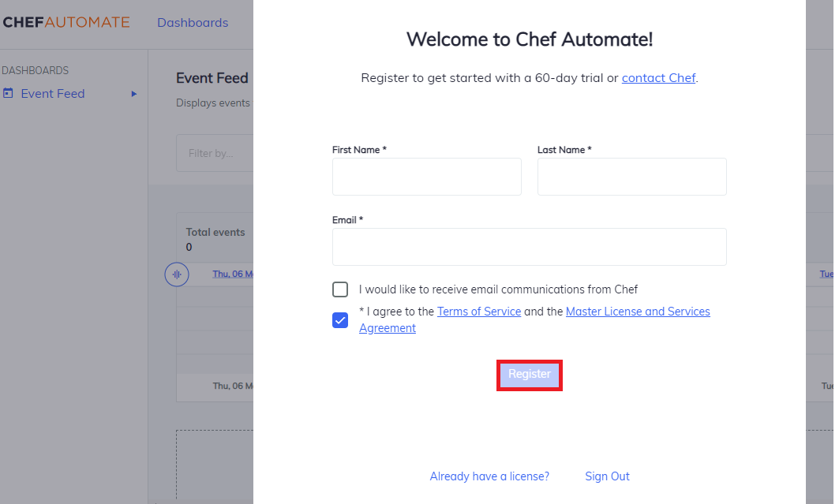Click the circular event marker on the timeline
This screenshot has height=504, width=839.
(177, 274)
